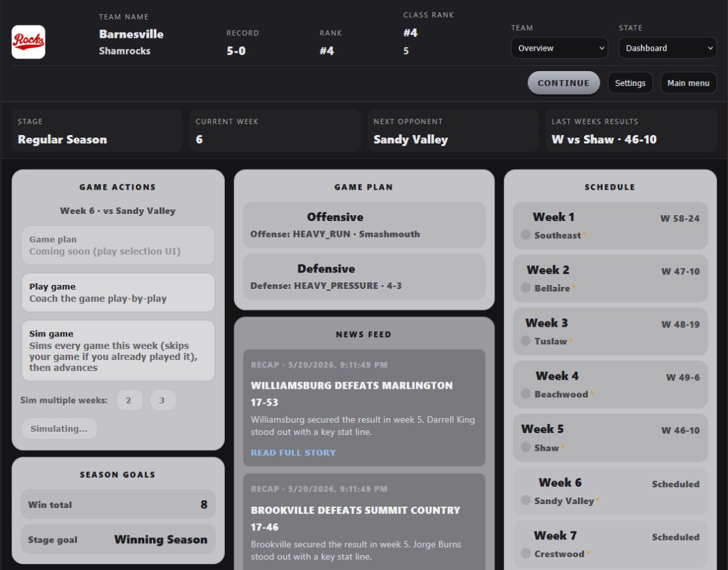Click Last Weeks Results W vs Shaw
Image resolution: width=728 pixels, height=570 pixels.
pyautogui.click(x=631, y=130)
